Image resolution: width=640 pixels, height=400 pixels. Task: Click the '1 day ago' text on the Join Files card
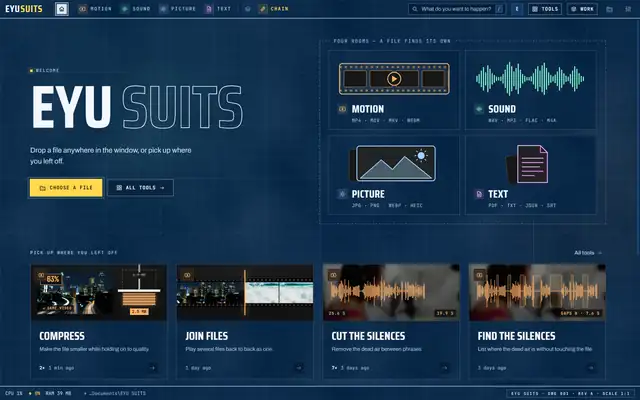tap(198, 368)
